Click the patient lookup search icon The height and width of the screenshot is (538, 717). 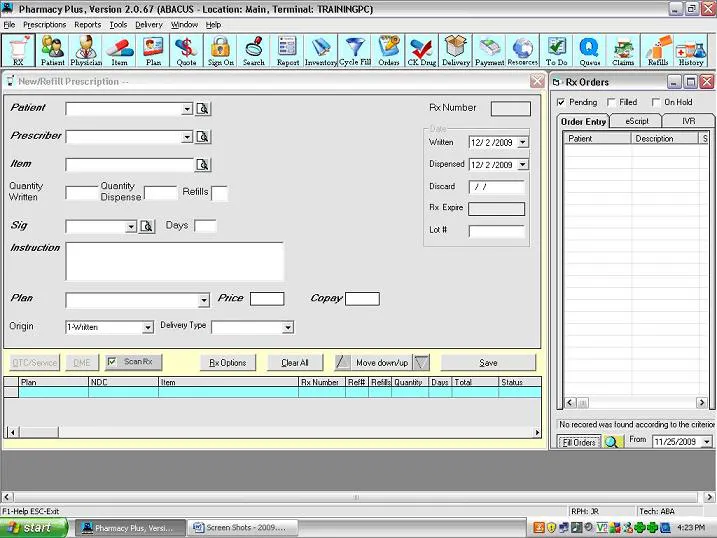tap(203, 109)
